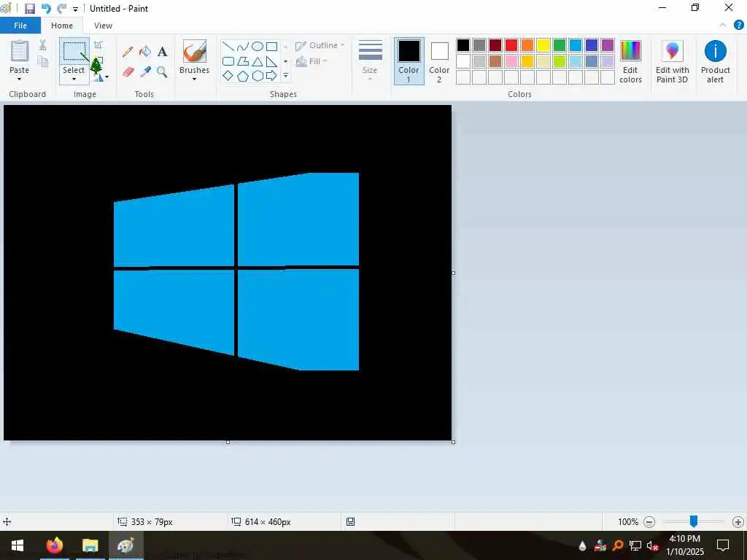The height and width of the screenshot is (560, 747).
Task: Open the shape Fill dropdown
Action: tap(311, 61)
